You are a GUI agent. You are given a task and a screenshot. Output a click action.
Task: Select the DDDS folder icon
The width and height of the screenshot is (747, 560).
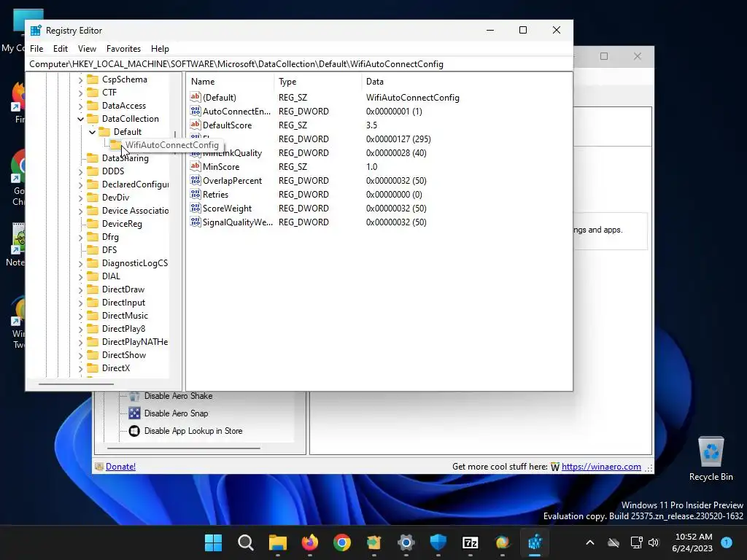pos(93,171)
